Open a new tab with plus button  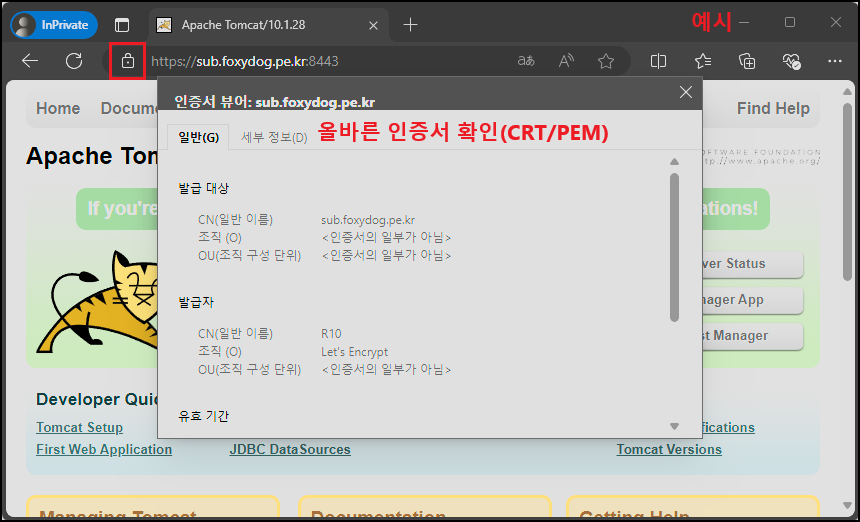[410, 25]
